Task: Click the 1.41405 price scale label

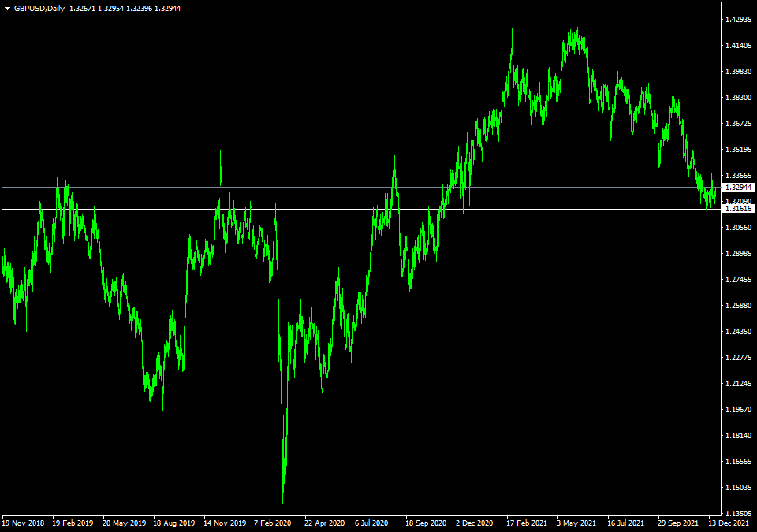Action: point(739,46)
